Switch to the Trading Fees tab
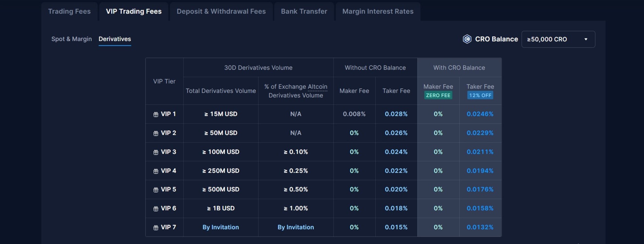 click(69, 11)
